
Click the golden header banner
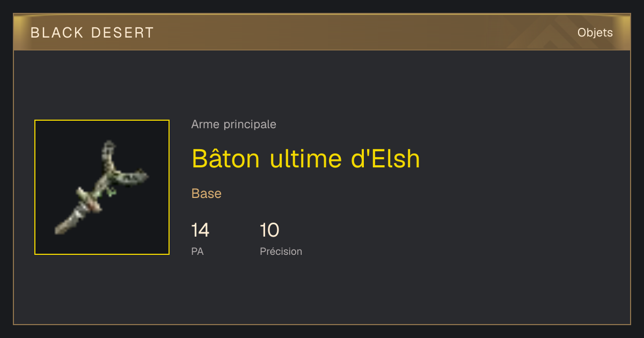point(322,32)
